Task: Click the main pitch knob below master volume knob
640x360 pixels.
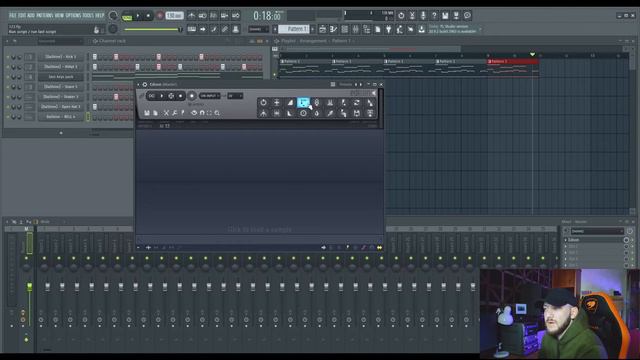Action: tap(113, 29)
